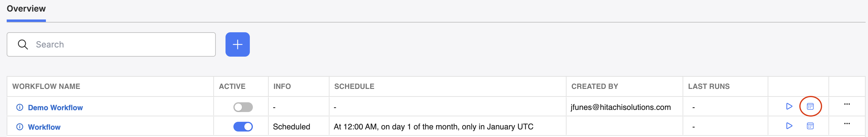Viewport: 868px width, 137px height.
Task: Open more options menu for Demo Workflow
Action: coord(847,104)
